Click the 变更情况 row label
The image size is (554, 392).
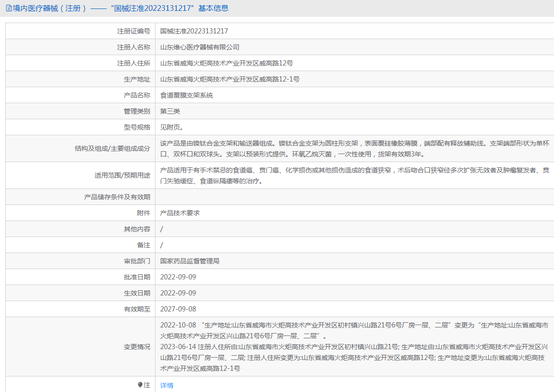click(137, 347)
